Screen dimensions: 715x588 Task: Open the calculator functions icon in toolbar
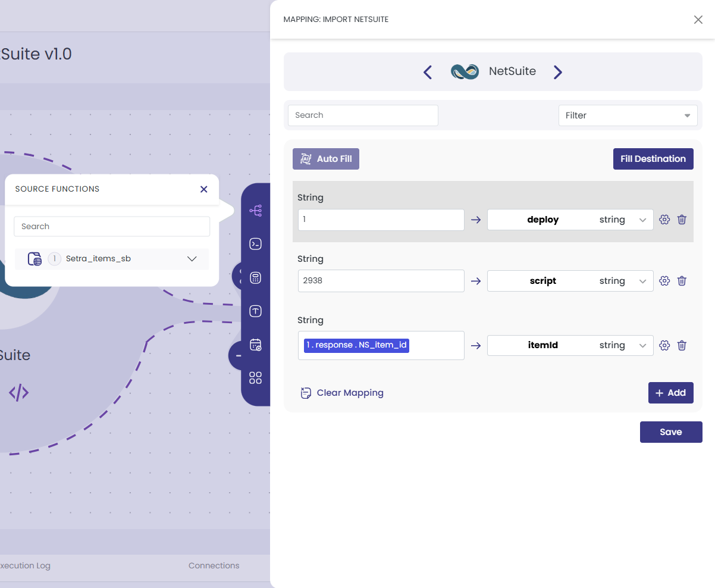click(256, 277)
